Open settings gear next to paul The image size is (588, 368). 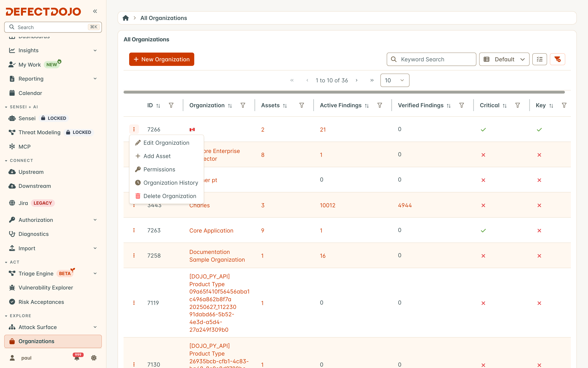(x=94, y=358)
